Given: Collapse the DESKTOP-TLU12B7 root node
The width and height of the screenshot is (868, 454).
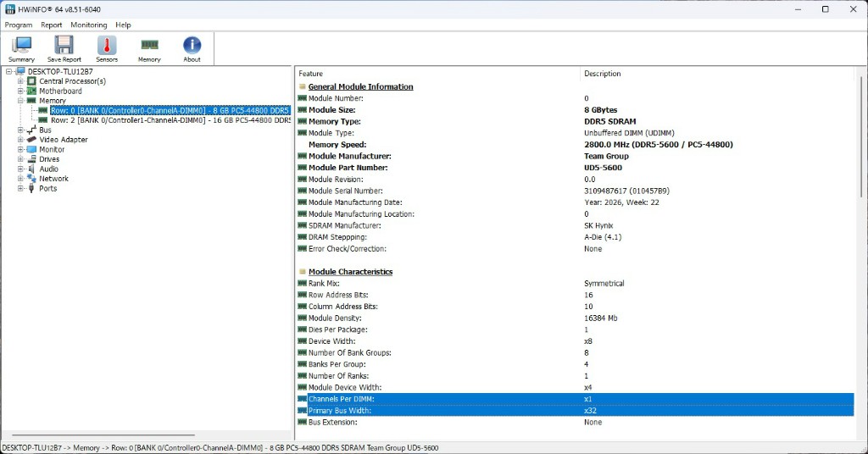Looking at the screenshot, I should click(8, 71).
